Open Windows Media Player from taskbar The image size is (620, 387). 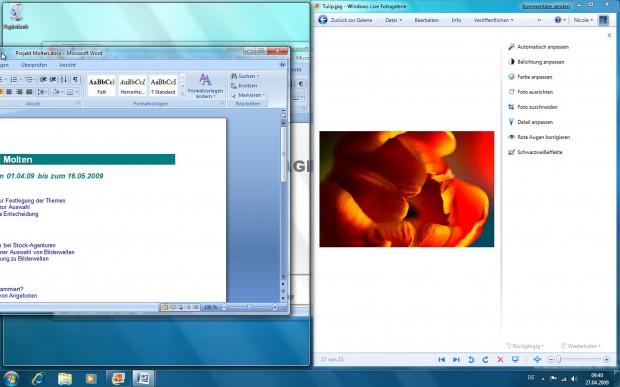click(91, 379)
